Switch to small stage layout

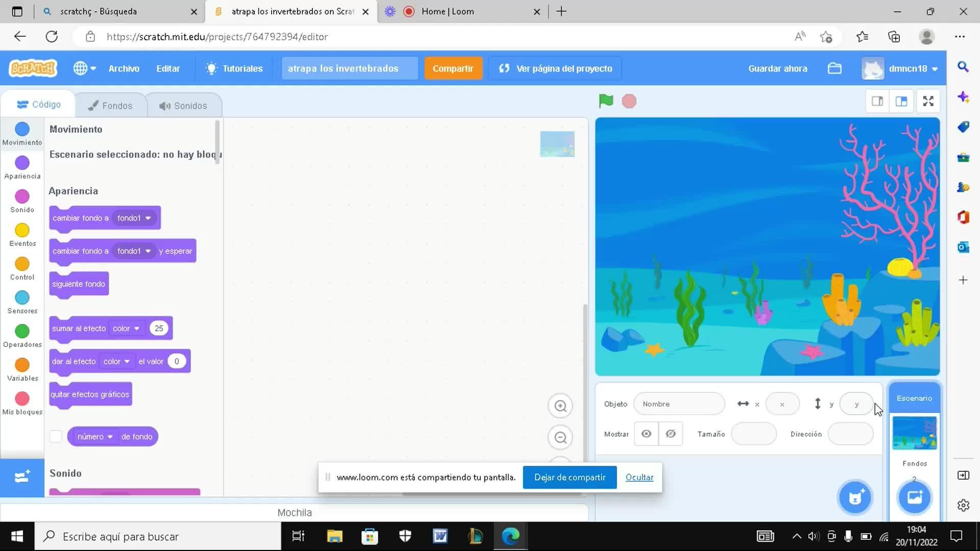pyautogui.click(x=877, y=101)
